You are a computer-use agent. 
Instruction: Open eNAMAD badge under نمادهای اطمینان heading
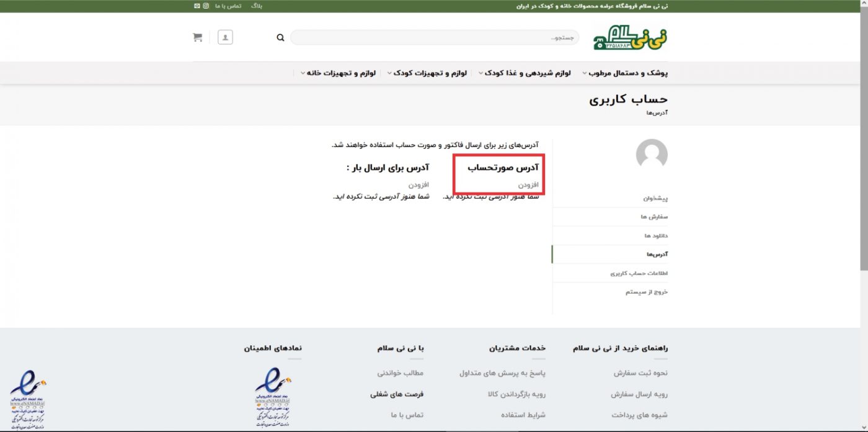point(273,397)
